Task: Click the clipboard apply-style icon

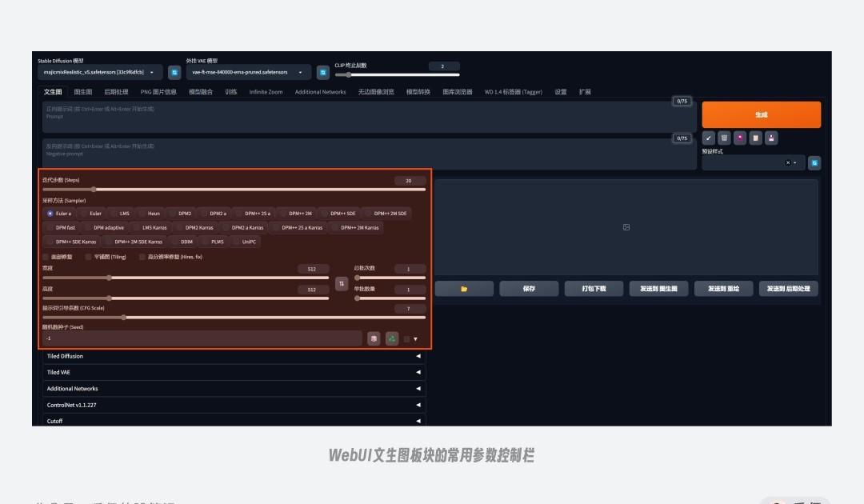Action: 755,138
